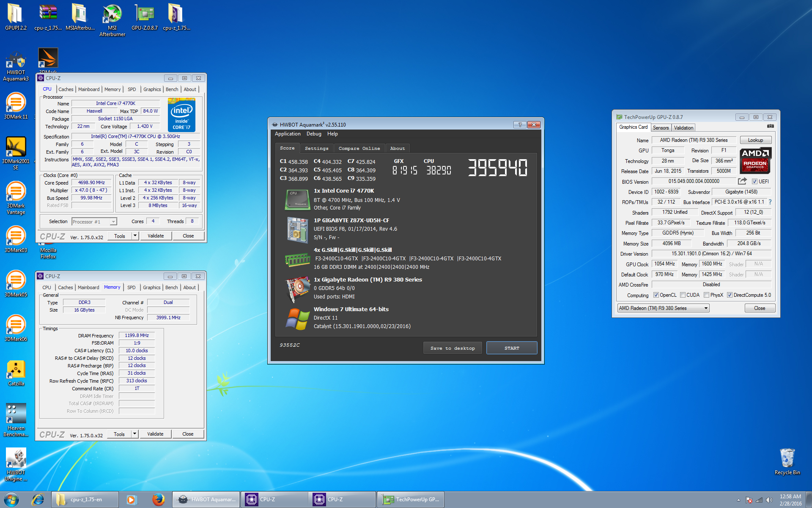Click Close button in GPU-Z window

(760, 308)
